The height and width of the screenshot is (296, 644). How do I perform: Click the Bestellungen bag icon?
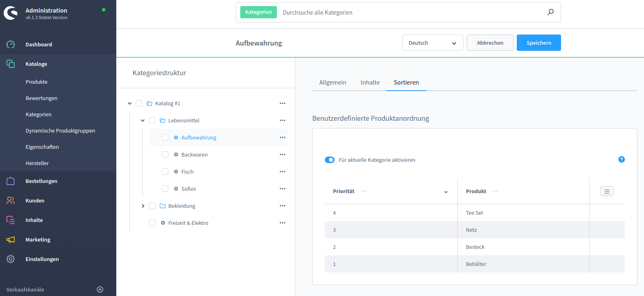tap(11, 181)
